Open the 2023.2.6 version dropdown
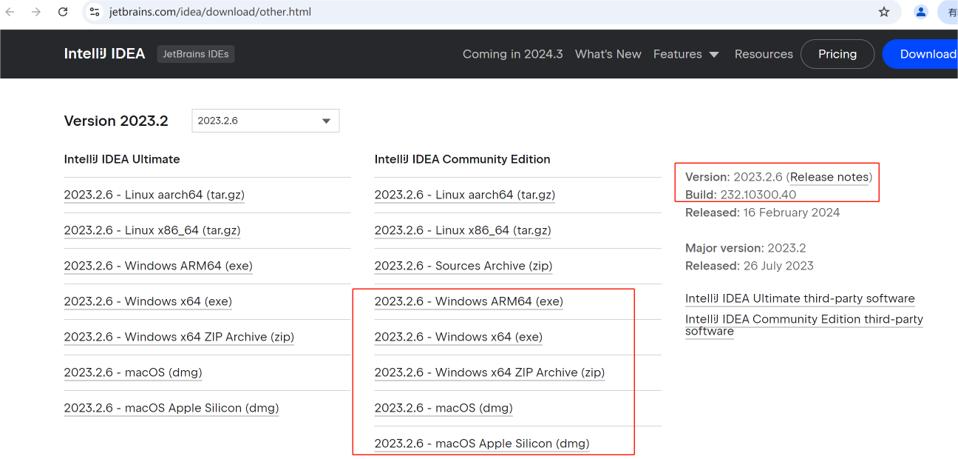958x459 pixels. click(265, 121)
